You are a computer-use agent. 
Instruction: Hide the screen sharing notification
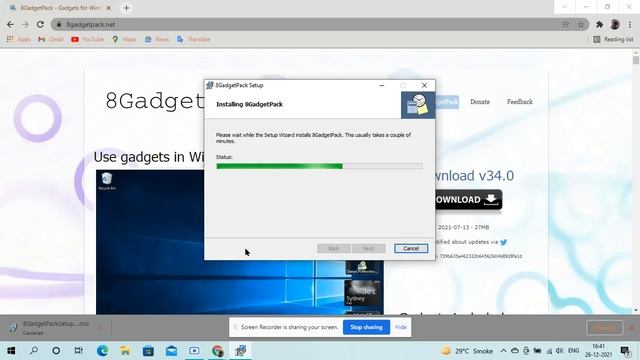tap(400, 327)
